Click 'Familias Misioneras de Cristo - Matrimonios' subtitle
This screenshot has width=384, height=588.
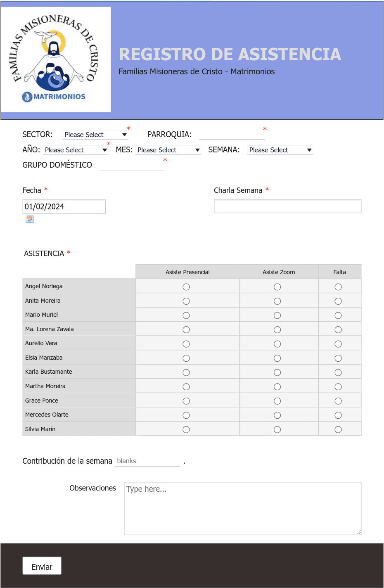(x=197, y=71)
